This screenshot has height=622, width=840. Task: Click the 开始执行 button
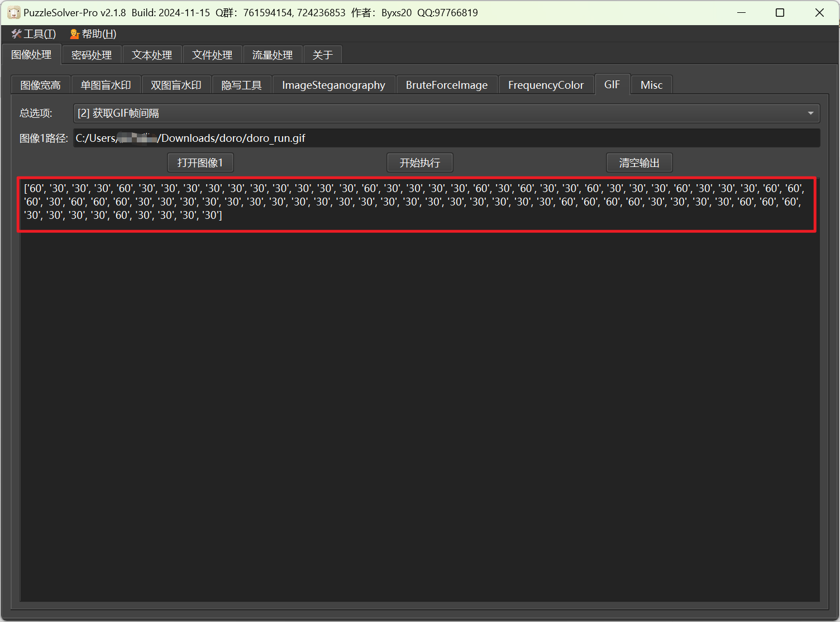(419, 163)
